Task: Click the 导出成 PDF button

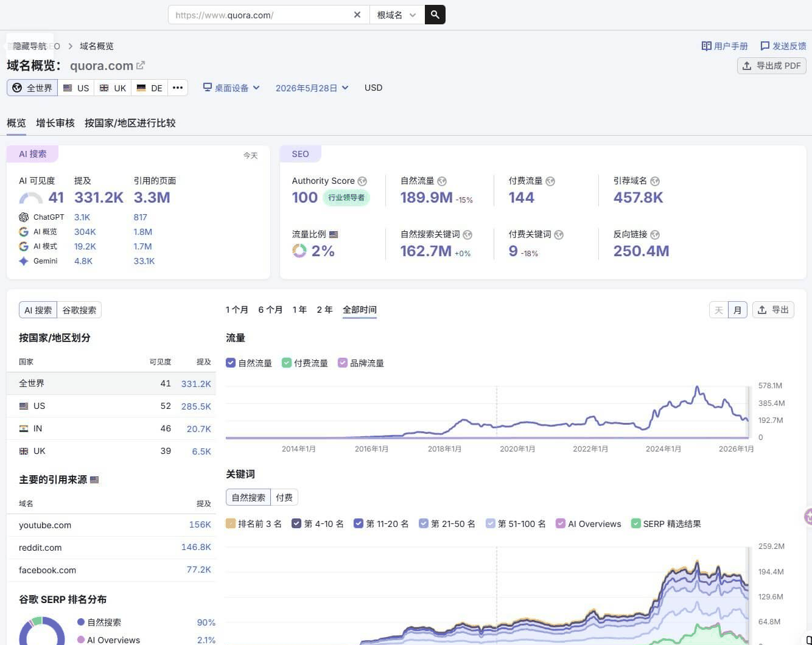Action: pyautogui.click(x=771, y=66)
